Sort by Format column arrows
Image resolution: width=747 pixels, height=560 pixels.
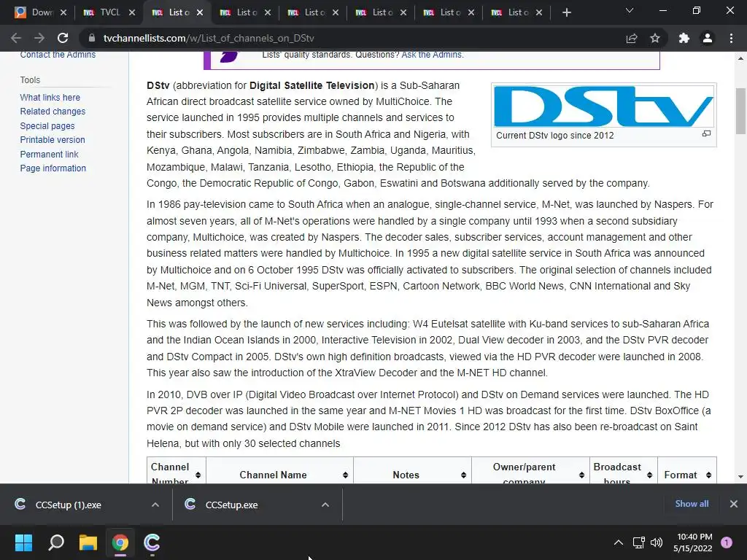(x=709, y=475)
